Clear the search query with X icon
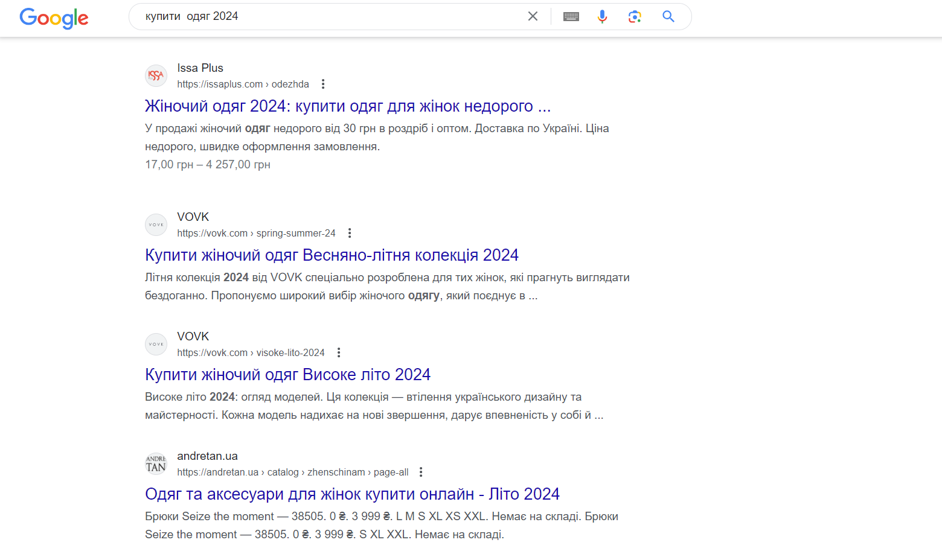 [x=533, y=16]
